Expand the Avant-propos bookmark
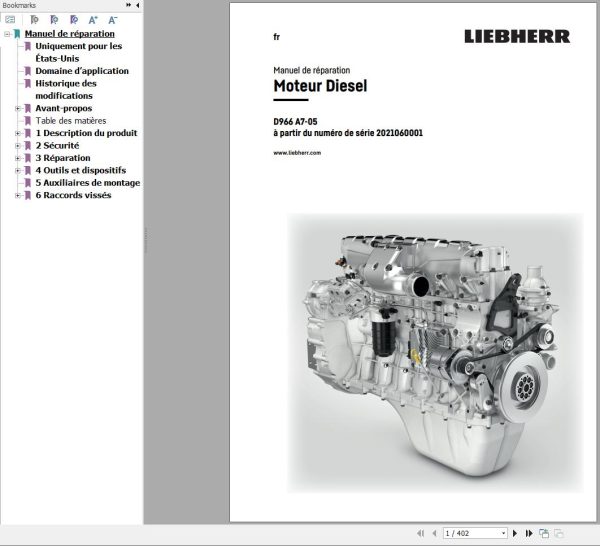 (x=18, y=109)
